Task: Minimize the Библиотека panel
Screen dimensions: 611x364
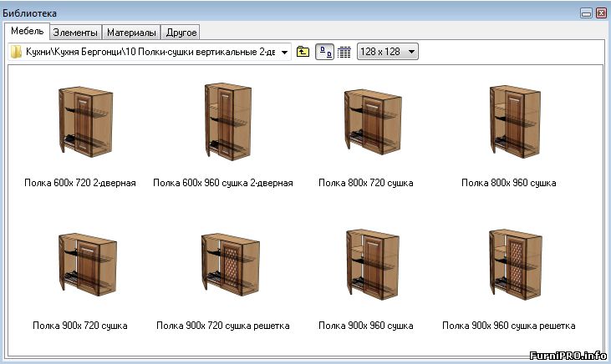Action: 587,13
